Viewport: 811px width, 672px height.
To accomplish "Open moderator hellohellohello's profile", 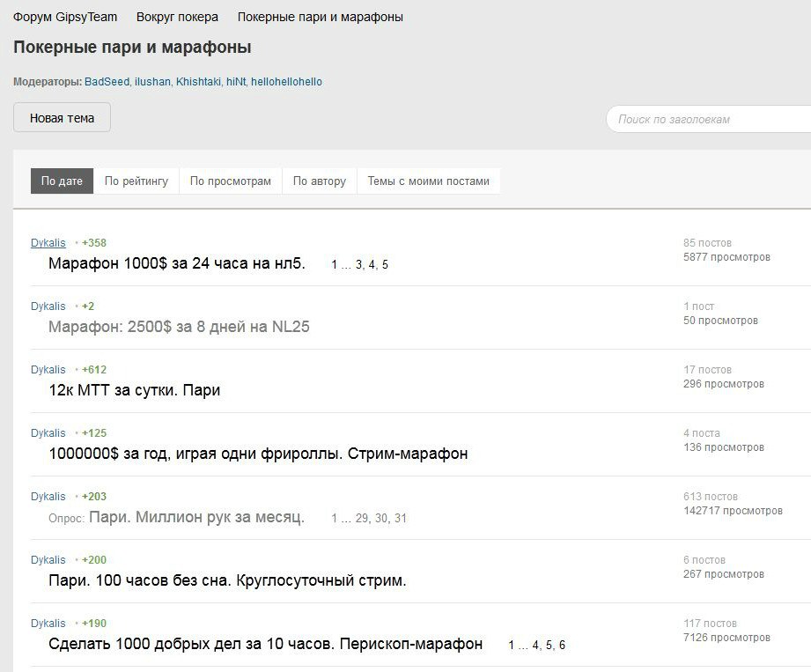I will tap(286, 82).
